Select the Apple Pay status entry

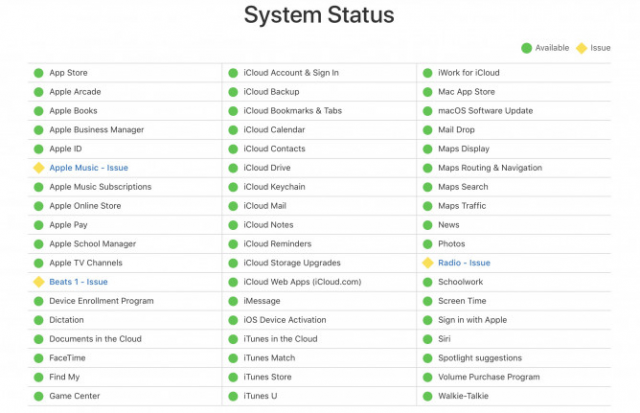125,225
